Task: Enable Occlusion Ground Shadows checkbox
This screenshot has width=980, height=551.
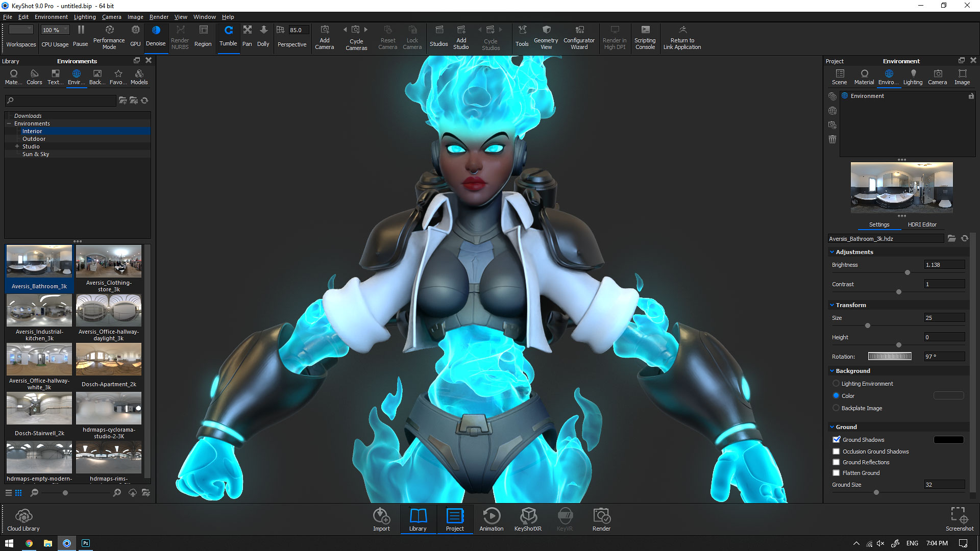Action: coord(836,452)
